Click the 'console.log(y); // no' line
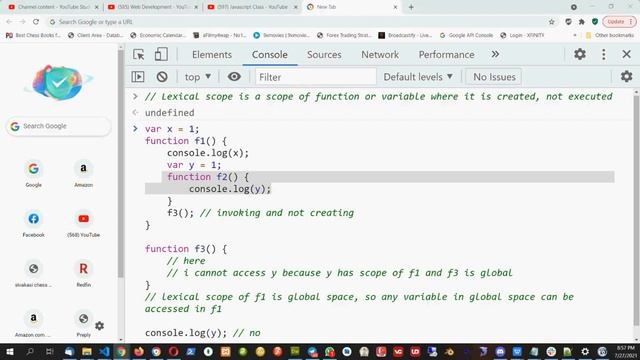 (x=202, y=333)
